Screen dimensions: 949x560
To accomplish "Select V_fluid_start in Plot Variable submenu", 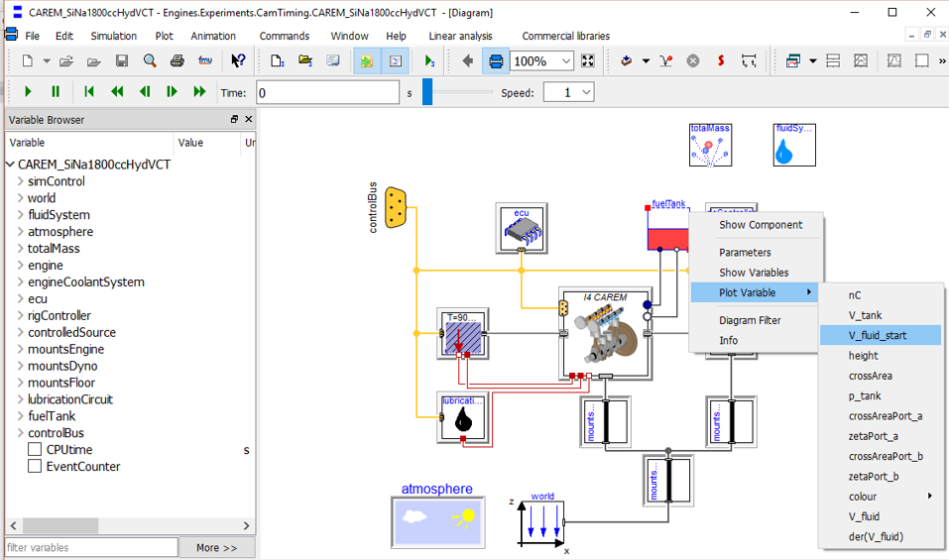I will pos(881,335).
